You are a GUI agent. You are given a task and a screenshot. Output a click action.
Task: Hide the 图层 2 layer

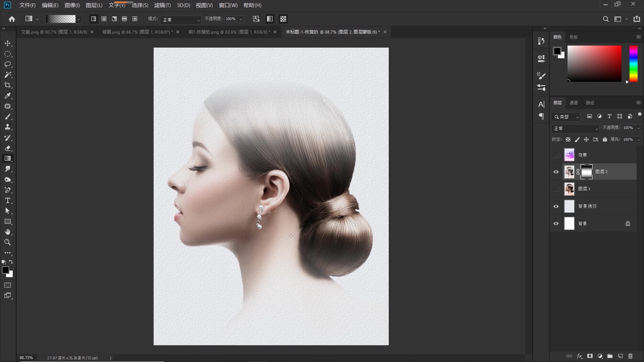pyautogui.click(x=556, y=172)
